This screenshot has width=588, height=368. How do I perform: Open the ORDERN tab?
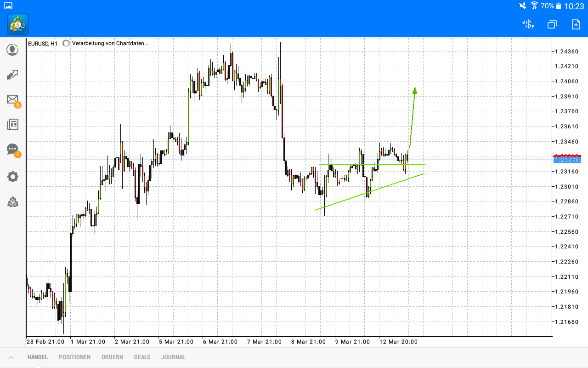pyautogui.click(x=112, y=356)
